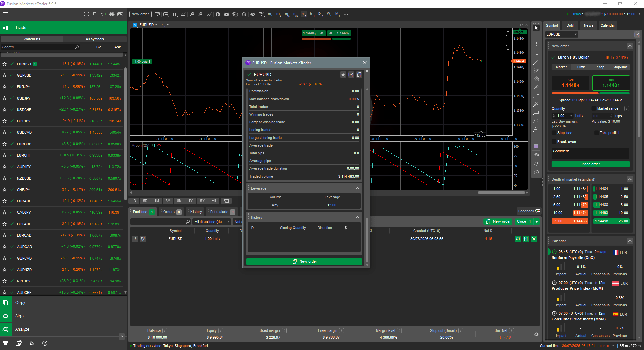Add EURUSD to favorites with star in dialog

point(343,75)
